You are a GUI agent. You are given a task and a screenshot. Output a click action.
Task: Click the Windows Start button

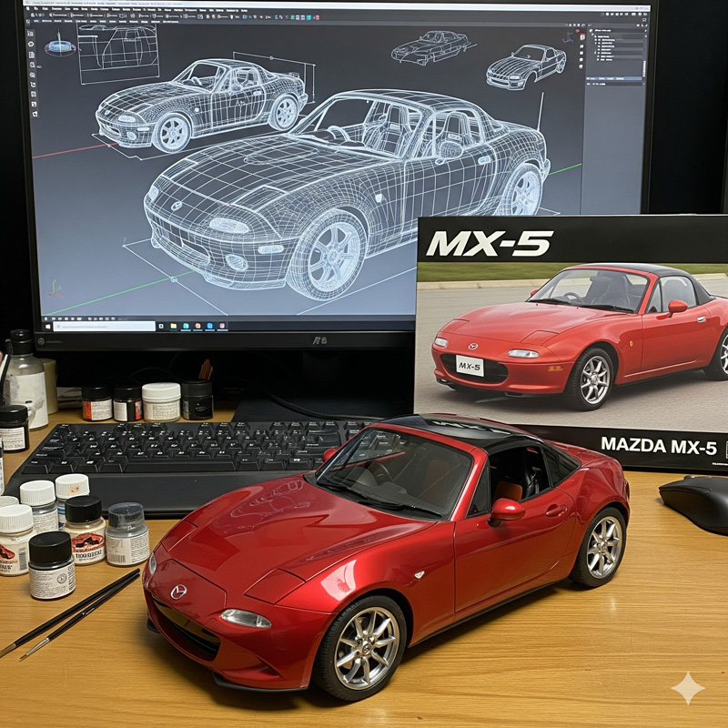coord(45,325)
